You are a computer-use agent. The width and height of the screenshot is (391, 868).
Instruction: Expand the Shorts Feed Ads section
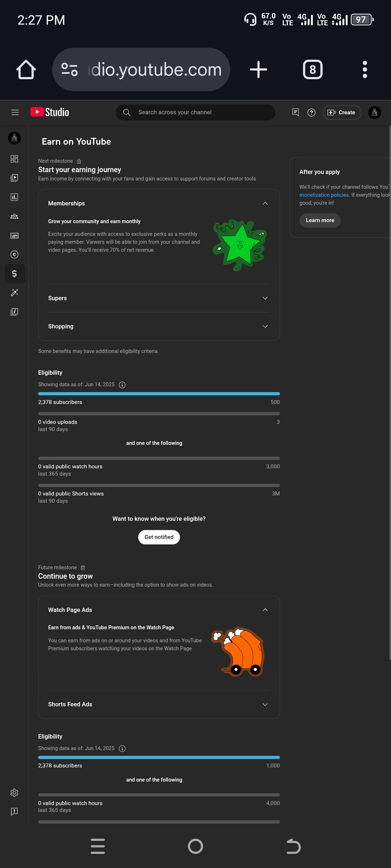tap(265, 704)
